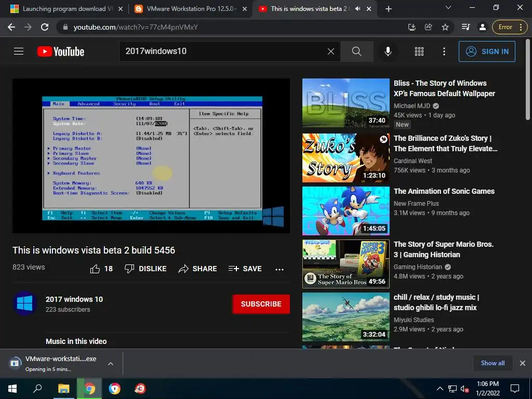Share this page from address bar
Viewport: 532px width, 399px height.
[x=429, y=27]
